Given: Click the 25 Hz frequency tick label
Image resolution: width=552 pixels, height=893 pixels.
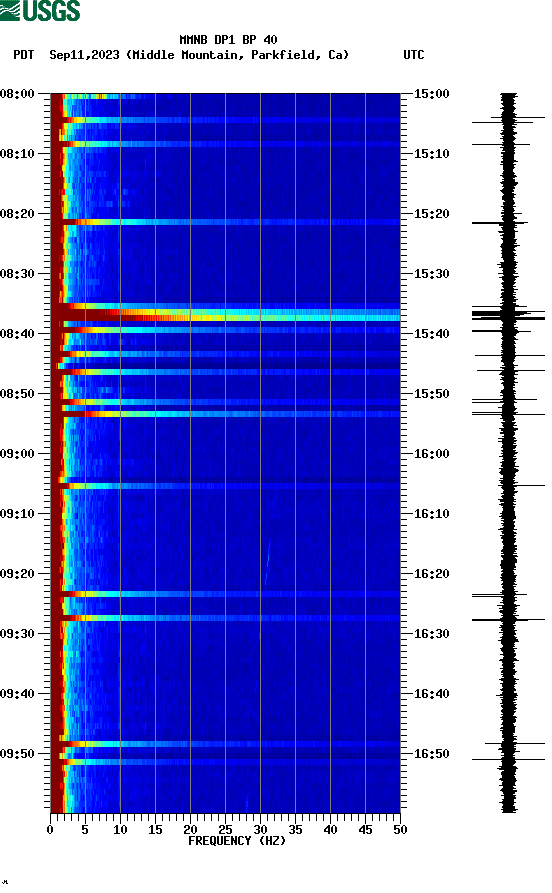Looking at the screenshot, I should 225,830.
